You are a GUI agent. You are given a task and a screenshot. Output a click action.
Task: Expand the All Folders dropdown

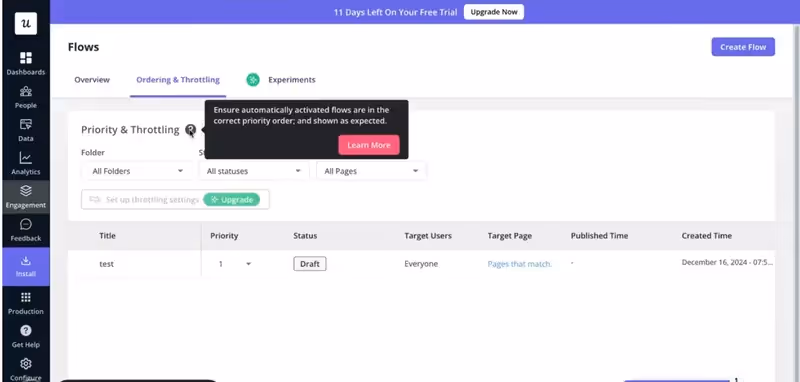[x=137, y=171]
